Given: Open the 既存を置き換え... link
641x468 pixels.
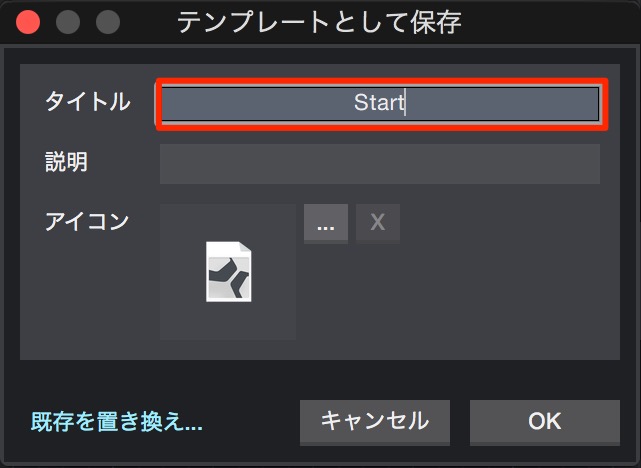Looking at the screenshot, I should click(x=117, y=422).
